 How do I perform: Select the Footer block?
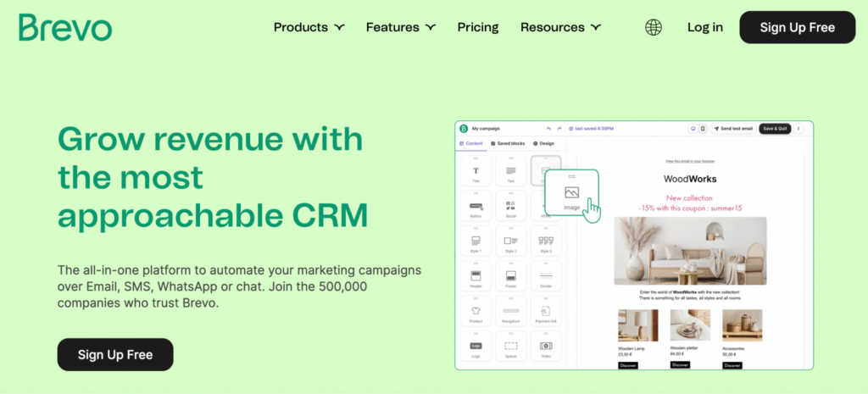[510, 275]
